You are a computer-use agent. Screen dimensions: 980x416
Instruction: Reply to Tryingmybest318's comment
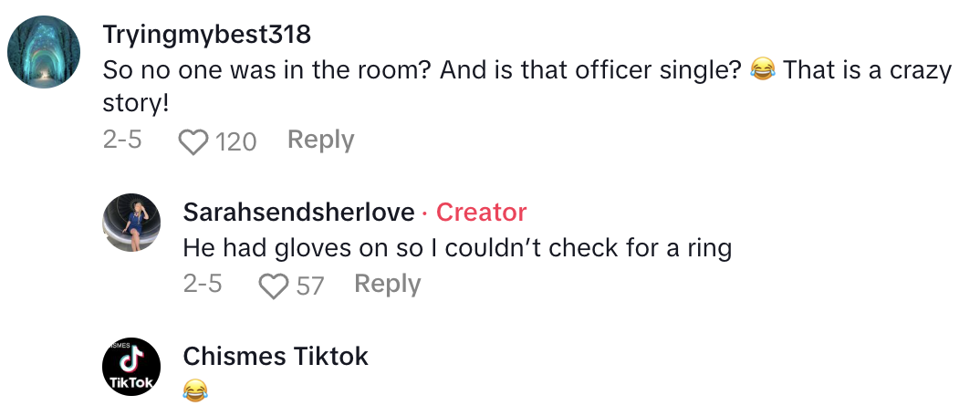click(320, 140)
